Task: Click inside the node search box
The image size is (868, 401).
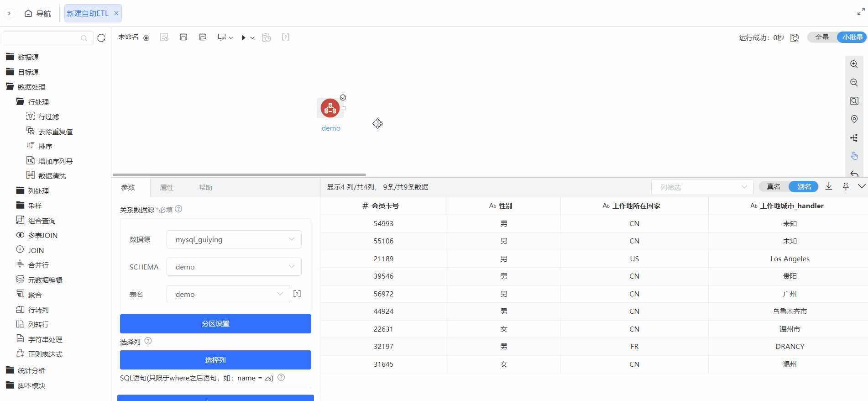Action: point(48,38)
